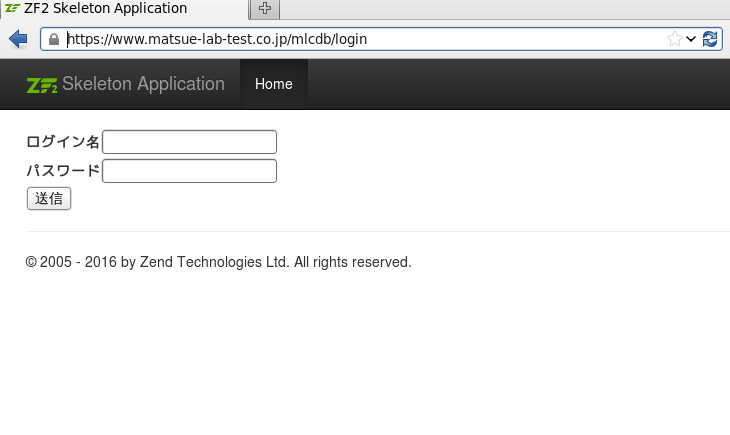Viewport: 730px width, 435px height.
Task: Expand the address bar history dropdown arrow
Action: point(691,39)
